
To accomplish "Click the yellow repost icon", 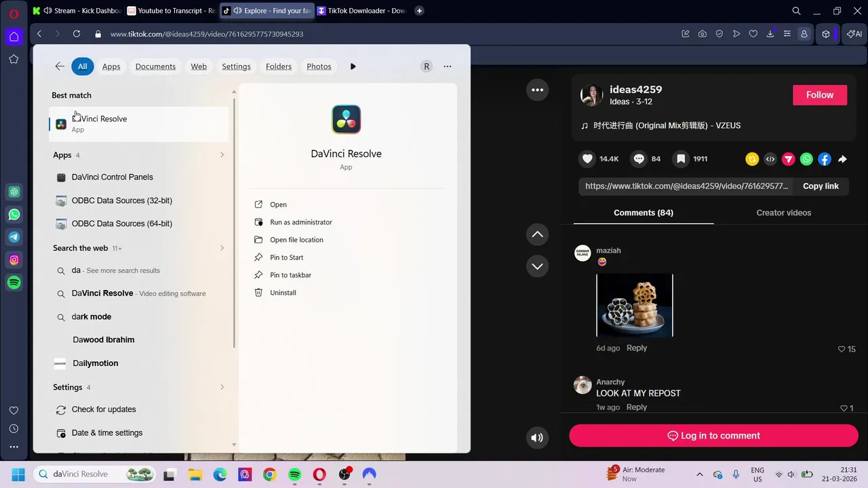I will pyautogui.click(x=752, y=159).
